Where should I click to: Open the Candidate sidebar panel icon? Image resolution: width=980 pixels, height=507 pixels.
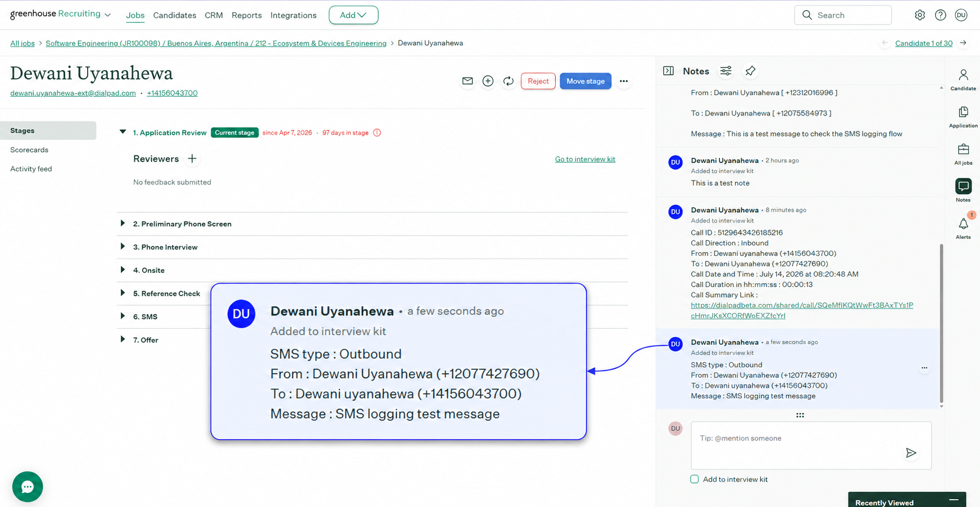click(963, 79)
